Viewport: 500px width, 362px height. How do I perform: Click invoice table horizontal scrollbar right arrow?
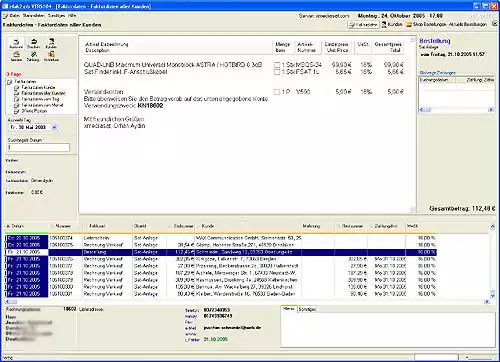[x=487, y=302]
